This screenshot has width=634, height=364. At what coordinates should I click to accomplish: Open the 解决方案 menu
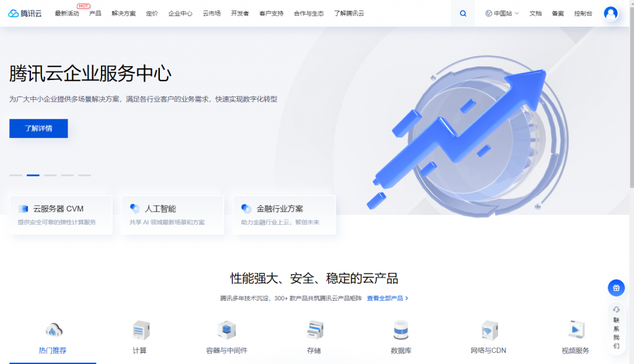[x=124, y=14]
